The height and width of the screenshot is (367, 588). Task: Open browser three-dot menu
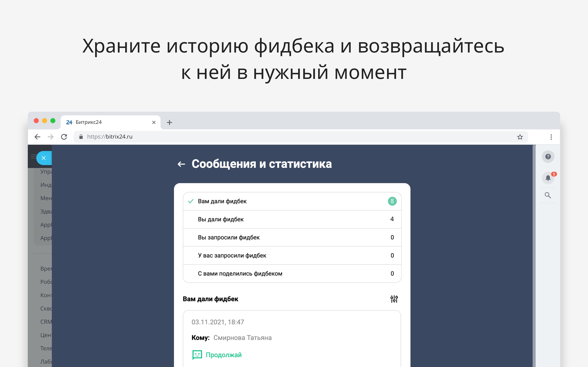[x=551, y=137]
